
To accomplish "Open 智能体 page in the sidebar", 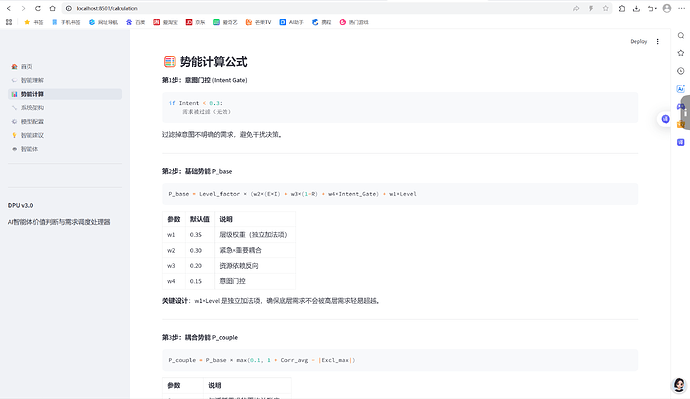I will pyautogui.click(x=65, y=149).
